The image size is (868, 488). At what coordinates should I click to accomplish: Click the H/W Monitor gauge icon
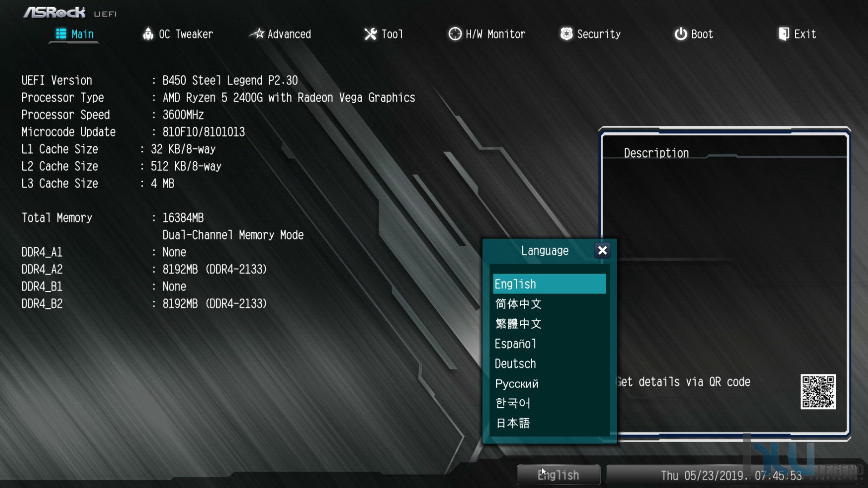(x=455, y=34)
